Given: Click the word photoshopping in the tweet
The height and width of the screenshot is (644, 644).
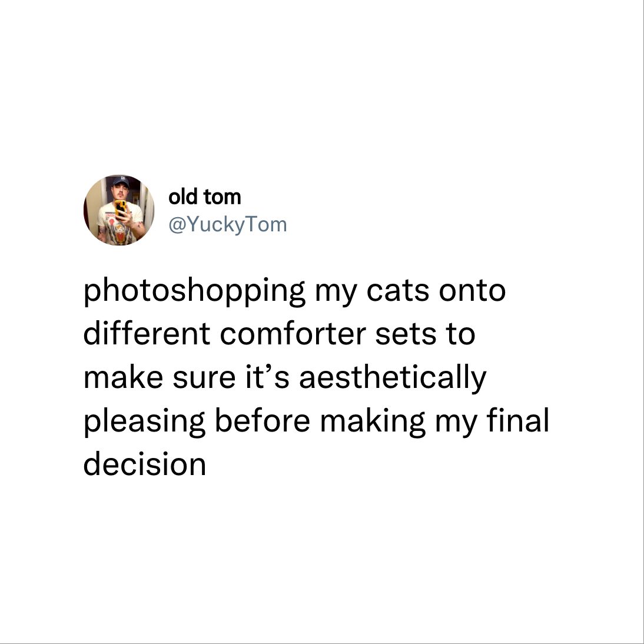Looking at the screenshot, I should pyautogui.click(x=194, y=291).
